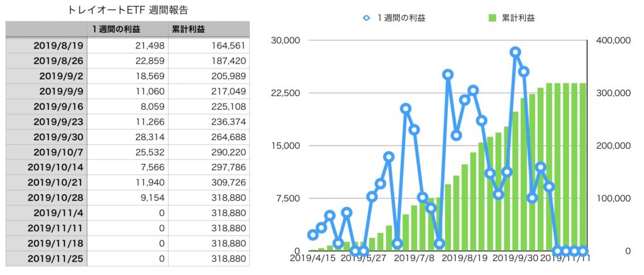The image size is (644, 275).
Task: Select the table row header 2019/9/30
Action: 47,137
